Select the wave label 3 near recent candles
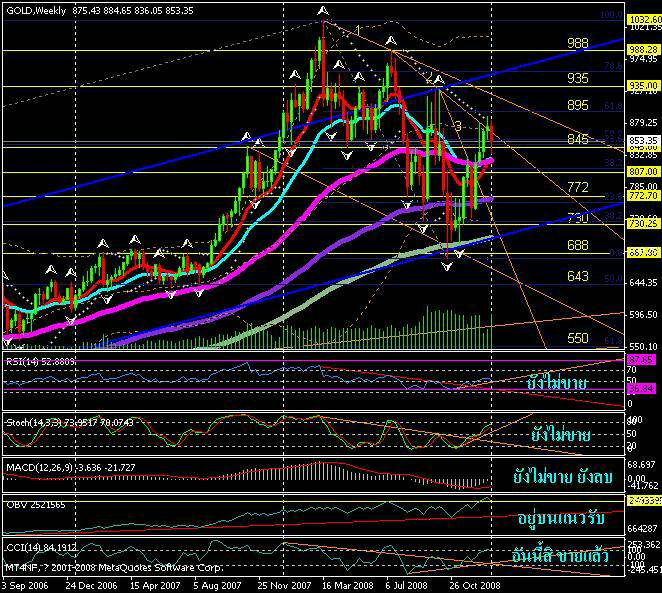The image size is (662, 593). pos(458,126)
